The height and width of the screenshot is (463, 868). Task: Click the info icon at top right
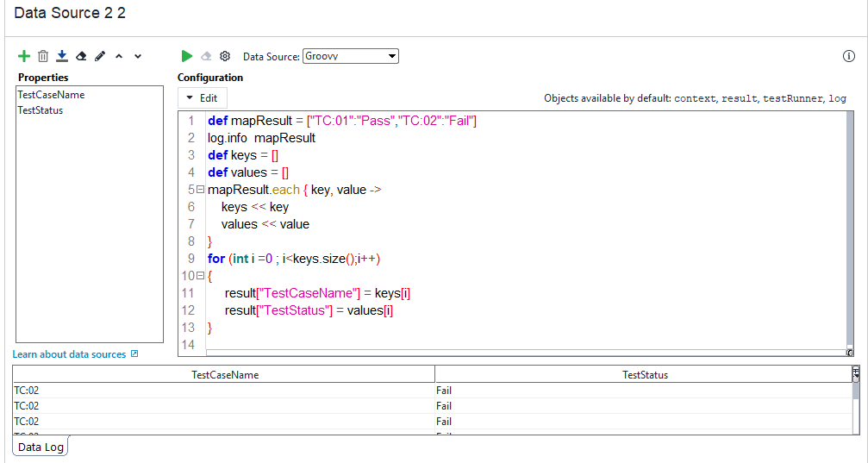(x=848, y=56)
